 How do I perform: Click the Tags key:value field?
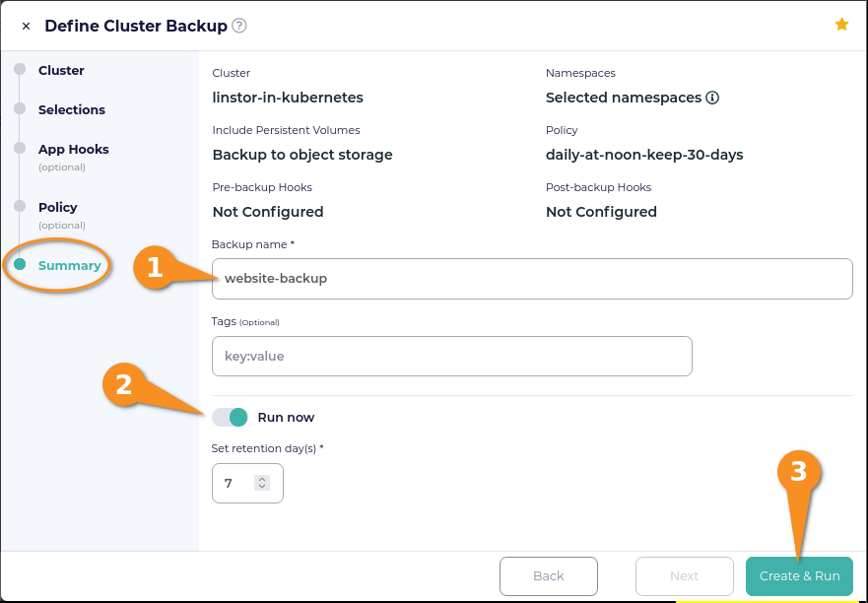(x=451, y=356)
